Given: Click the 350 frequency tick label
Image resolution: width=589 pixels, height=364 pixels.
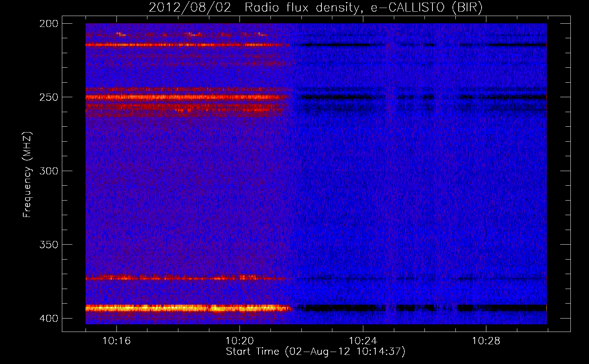Looking at the screenshot, I should (49, 245).
